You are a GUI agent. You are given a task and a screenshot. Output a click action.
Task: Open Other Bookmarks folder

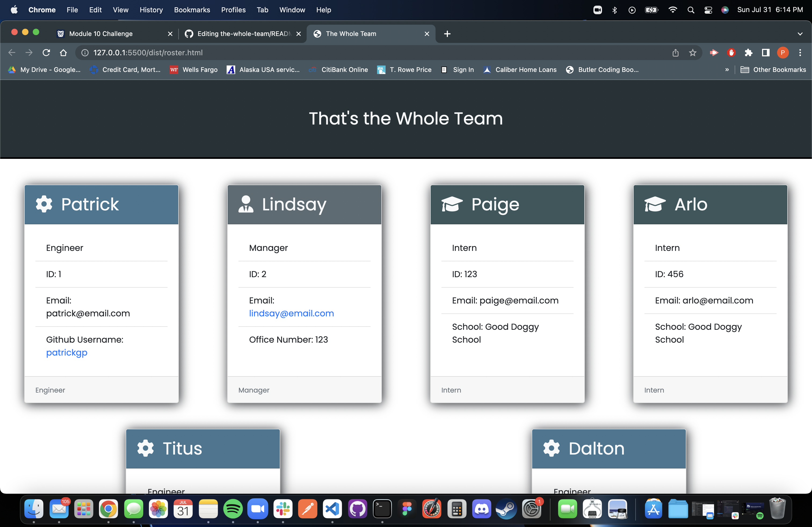click(x=773, y=69)
